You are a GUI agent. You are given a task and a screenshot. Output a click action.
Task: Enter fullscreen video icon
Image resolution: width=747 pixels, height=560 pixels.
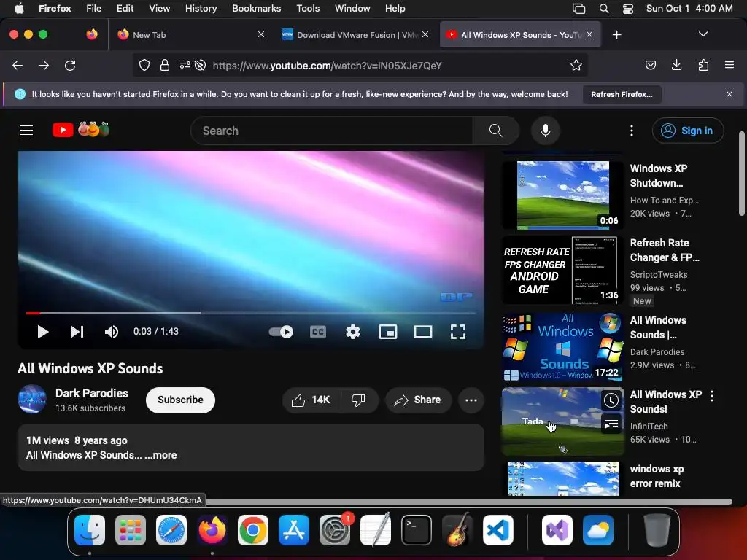click(x=458, y=332)
